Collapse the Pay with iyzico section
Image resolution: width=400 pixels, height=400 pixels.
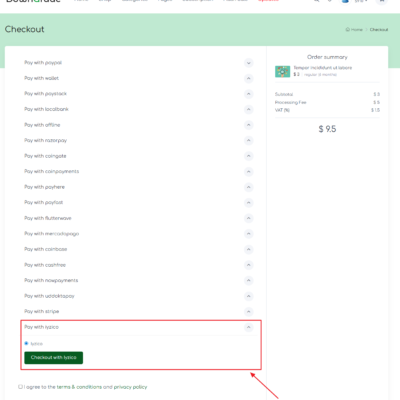click(248, 327)
